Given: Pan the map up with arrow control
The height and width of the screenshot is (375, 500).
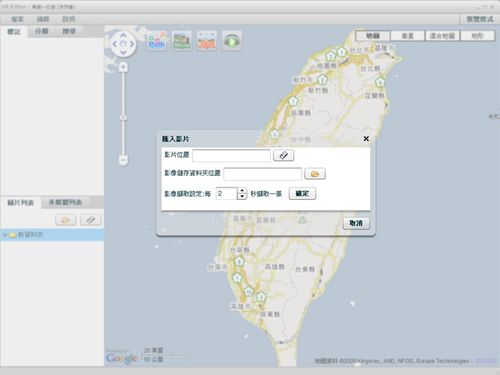Looking at the screenshot, I should [123, 35].
